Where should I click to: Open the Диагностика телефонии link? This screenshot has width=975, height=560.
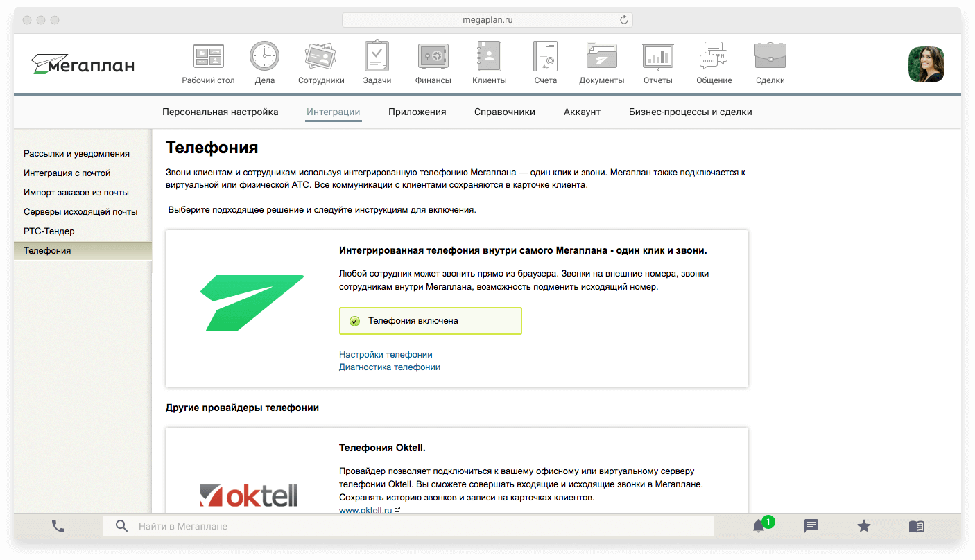coord(390,367)
